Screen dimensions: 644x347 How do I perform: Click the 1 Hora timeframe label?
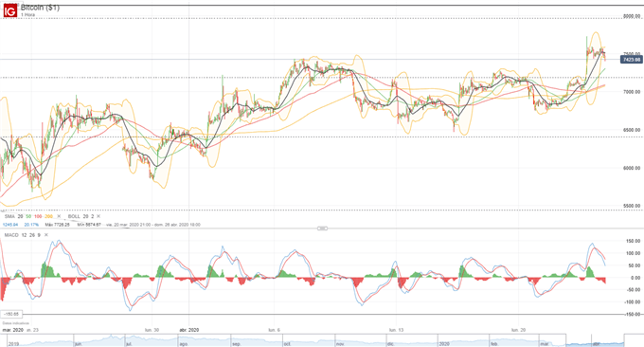(27, 15)
